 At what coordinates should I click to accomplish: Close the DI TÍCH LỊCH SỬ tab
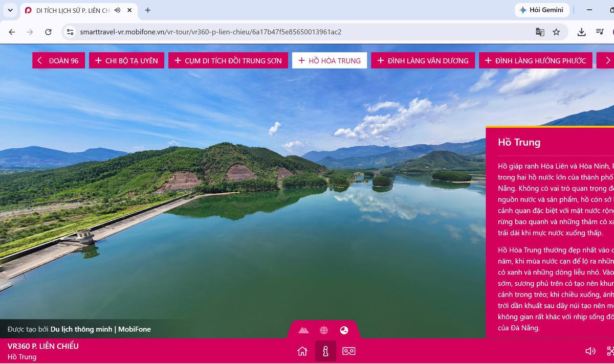(129, 10)
